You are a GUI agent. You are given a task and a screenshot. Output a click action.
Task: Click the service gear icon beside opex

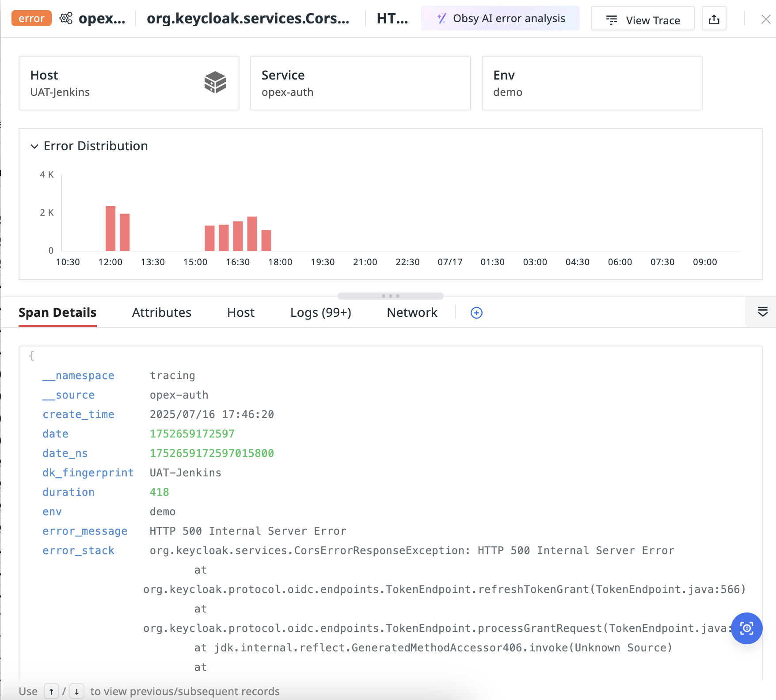[66, 19]
